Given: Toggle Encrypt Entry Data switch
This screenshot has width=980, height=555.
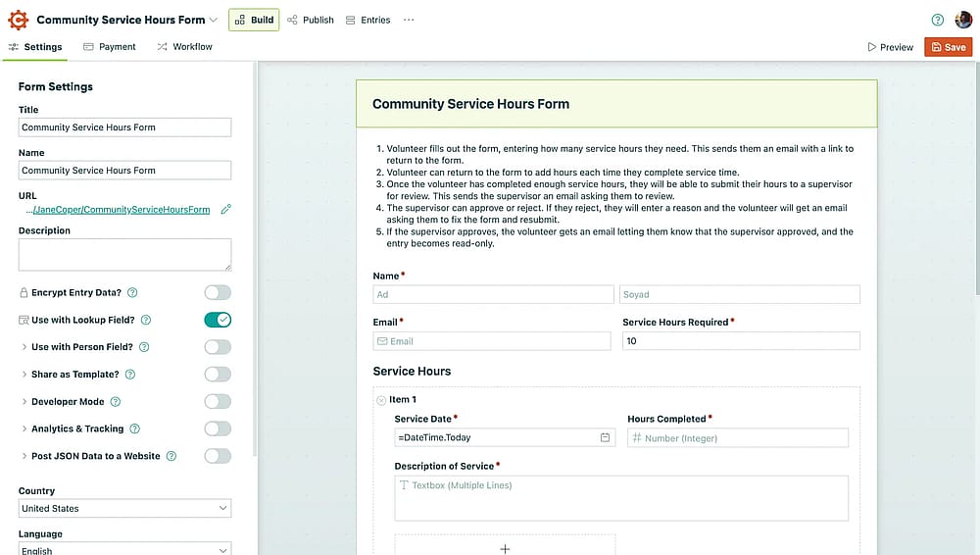Looking at the screenshot, I should click(218, 292).
